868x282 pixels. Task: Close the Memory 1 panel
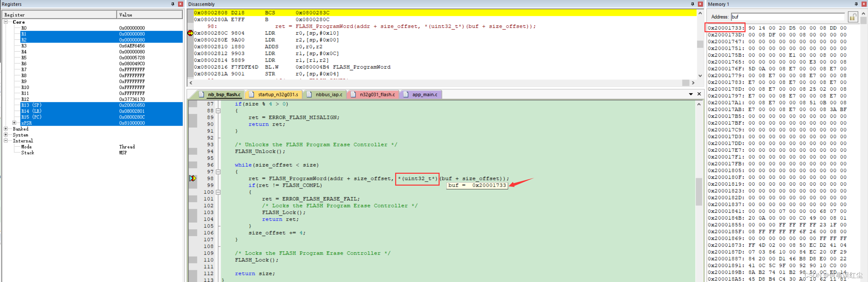point(864,4)
